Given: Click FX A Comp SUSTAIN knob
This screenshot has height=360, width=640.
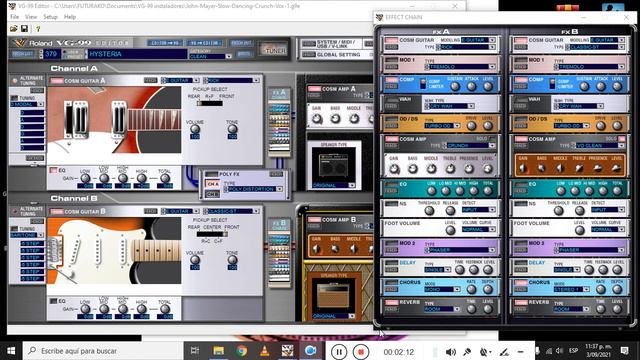Looking at the screenshot, I should pyautogui.click(x=454, y=86).
